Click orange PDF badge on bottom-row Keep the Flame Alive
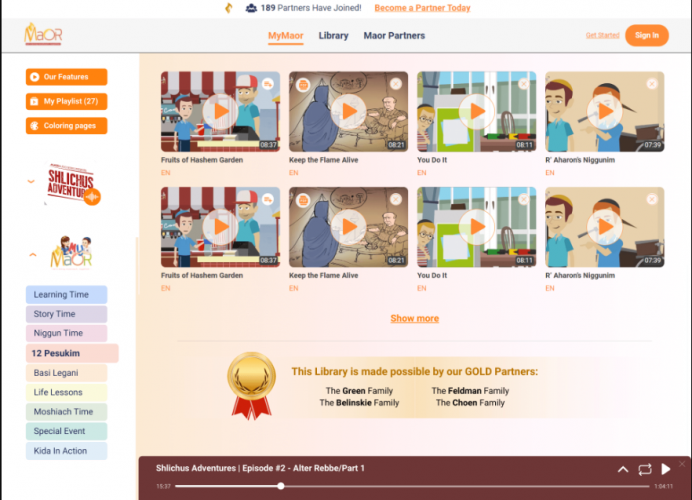 (x=303, y=200)
